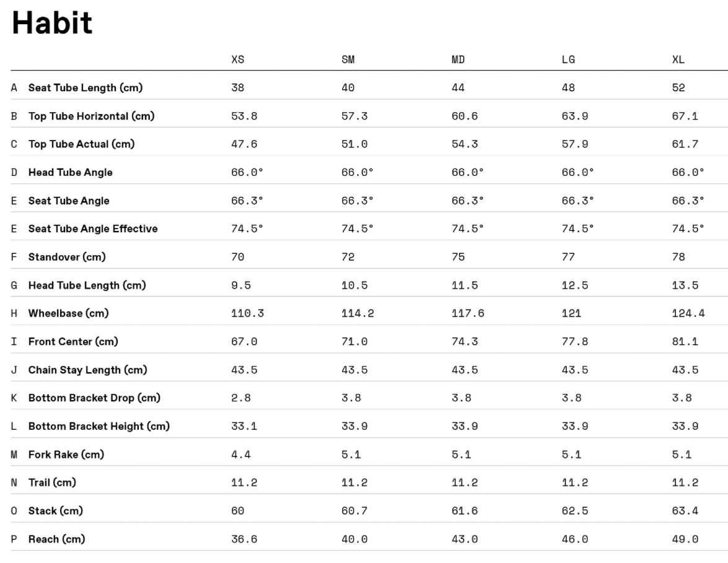728x563 pixels.
Task: Select the SM size column header
Action: pos(348,60)
